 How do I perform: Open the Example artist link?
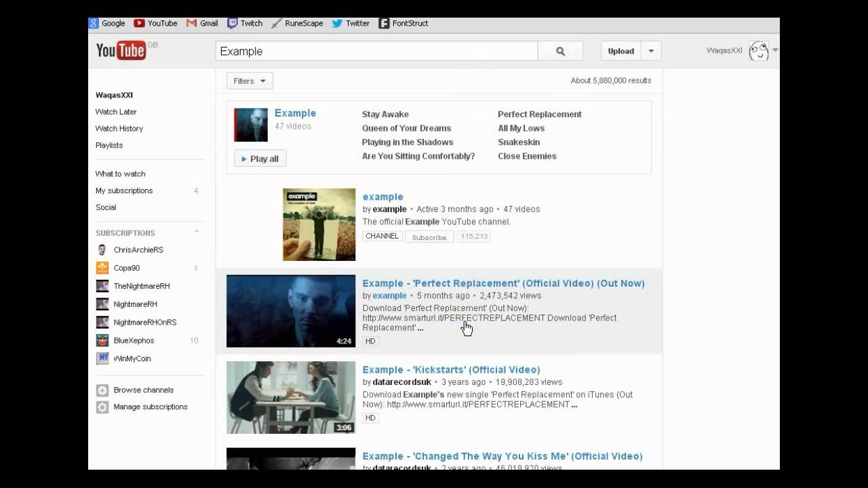(295, 113)
